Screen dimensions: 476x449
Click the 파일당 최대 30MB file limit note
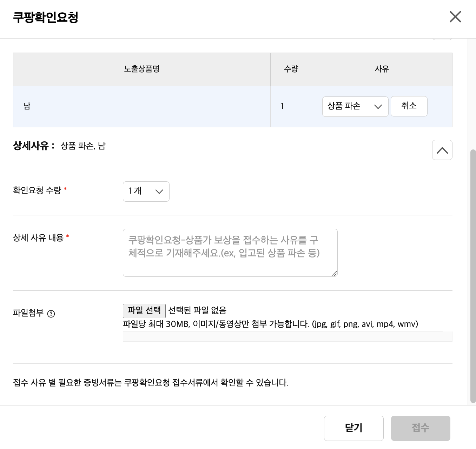[x=270, y=324]
